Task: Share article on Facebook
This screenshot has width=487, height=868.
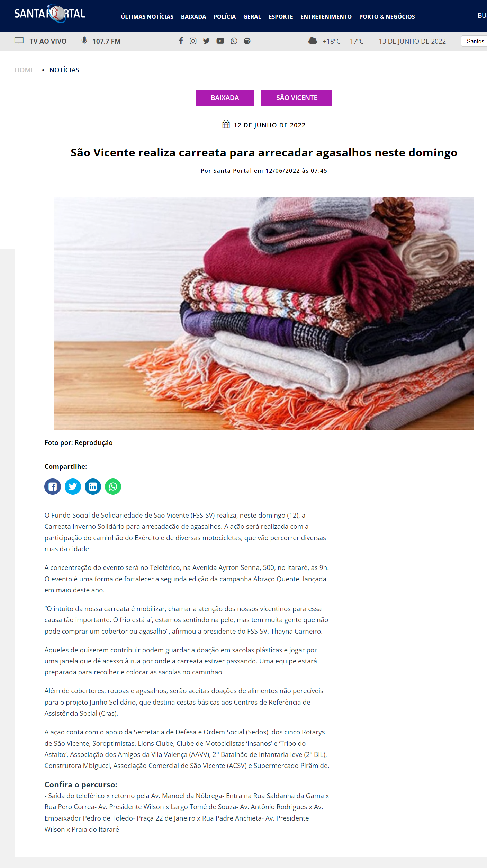Action: tap(53, 487)
